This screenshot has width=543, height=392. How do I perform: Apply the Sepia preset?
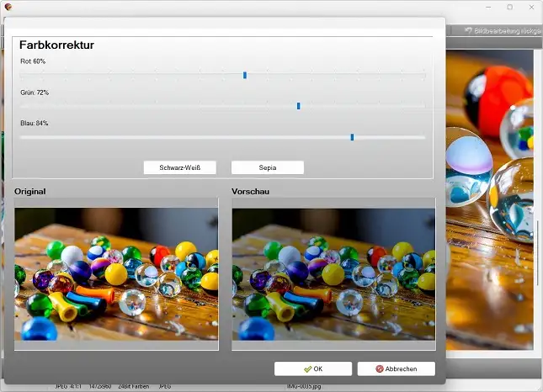click(x=267, y=167)
